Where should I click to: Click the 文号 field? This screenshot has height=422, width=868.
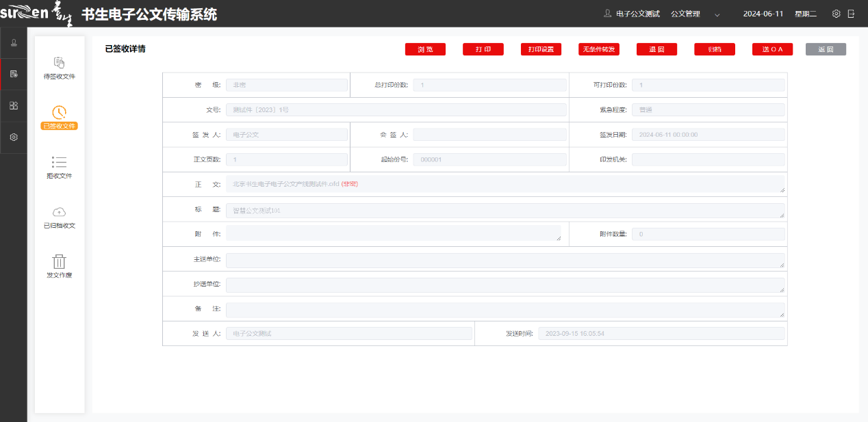[x=396, y=109]
